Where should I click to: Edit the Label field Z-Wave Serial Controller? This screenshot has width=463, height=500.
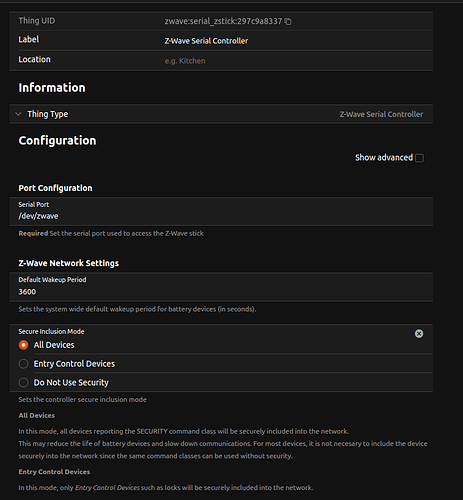pos(206,41)
